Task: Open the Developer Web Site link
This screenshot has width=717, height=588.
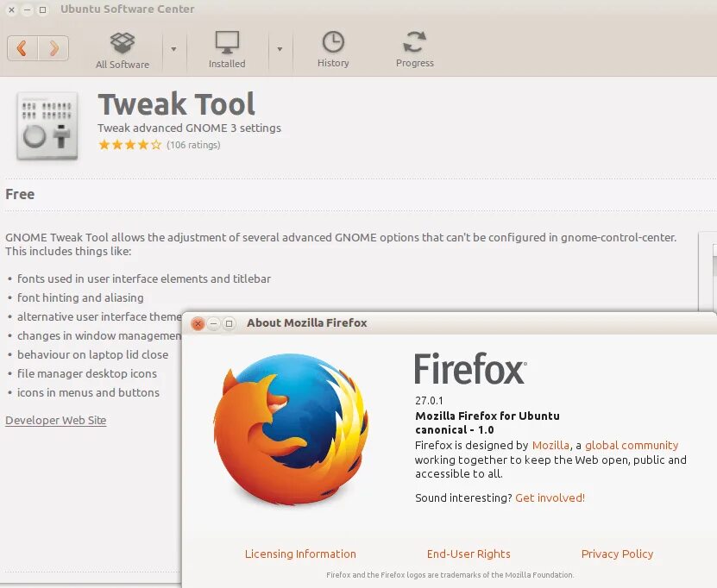Action: (x=56, y=421)
